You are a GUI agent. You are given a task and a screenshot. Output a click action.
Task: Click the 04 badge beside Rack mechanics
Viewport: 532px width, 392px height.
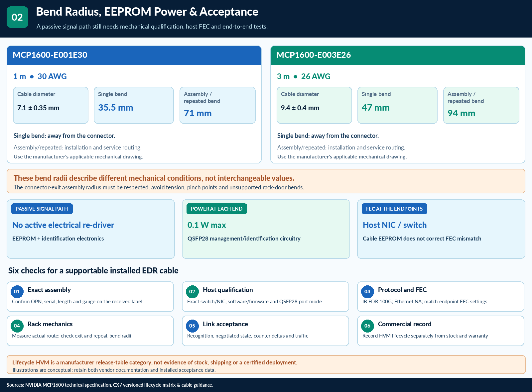[x=17, y=326]
